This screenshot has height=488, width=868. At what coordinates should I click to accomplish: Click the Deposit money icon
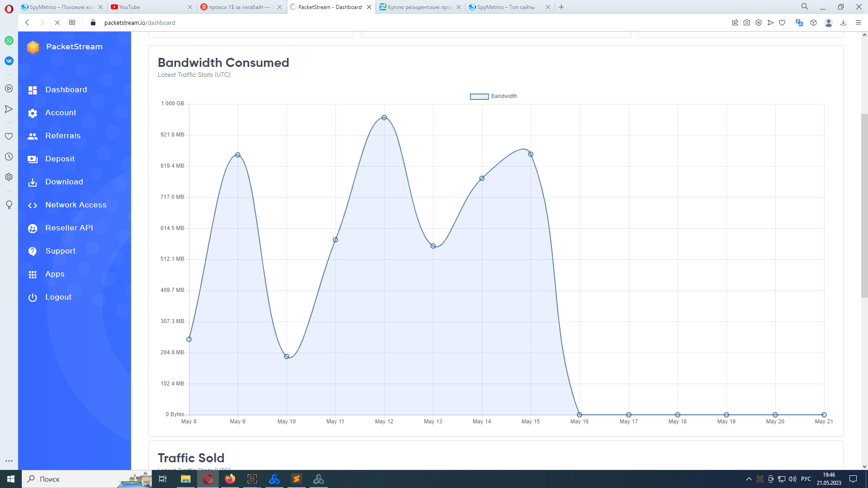tap(33, 160)
